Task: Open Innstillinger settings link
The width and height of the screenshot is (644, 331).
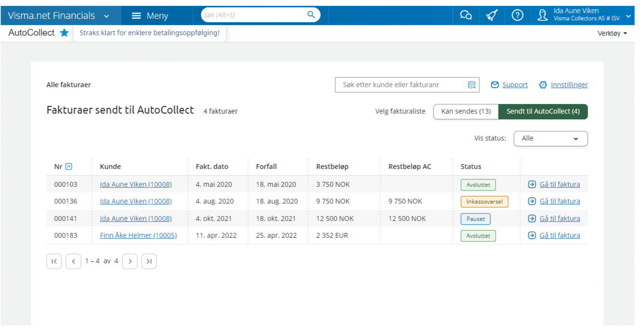Action: [569, 85]
